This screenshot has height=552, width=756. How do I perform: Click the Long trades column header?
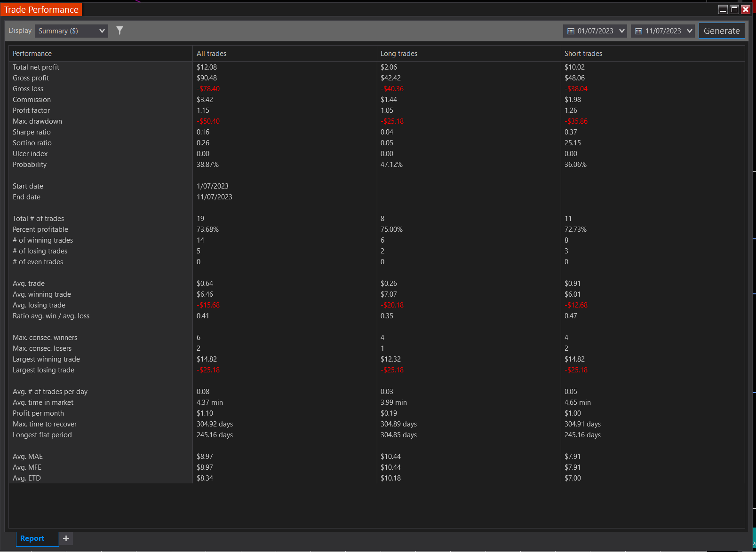[x=398, y=53]
